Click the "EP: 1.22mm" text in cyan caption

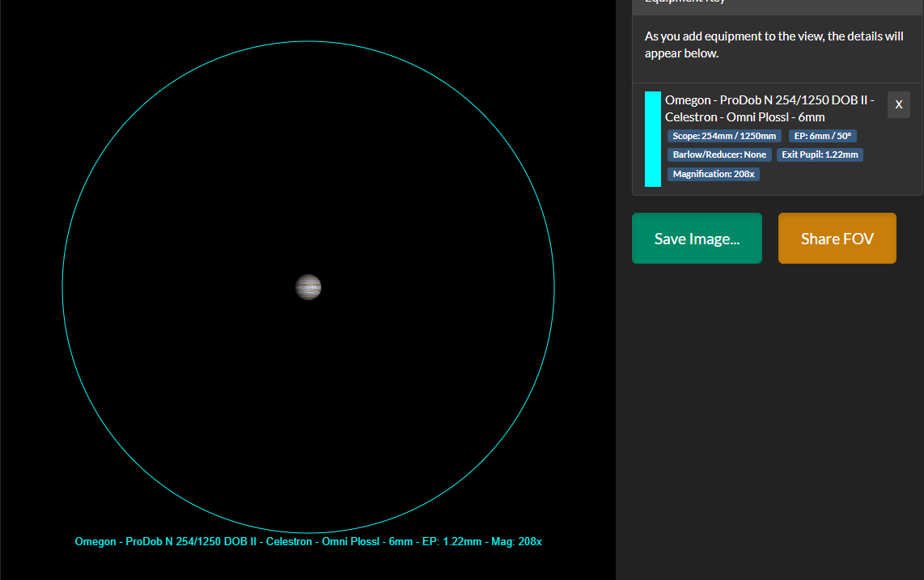click(452, 542)
